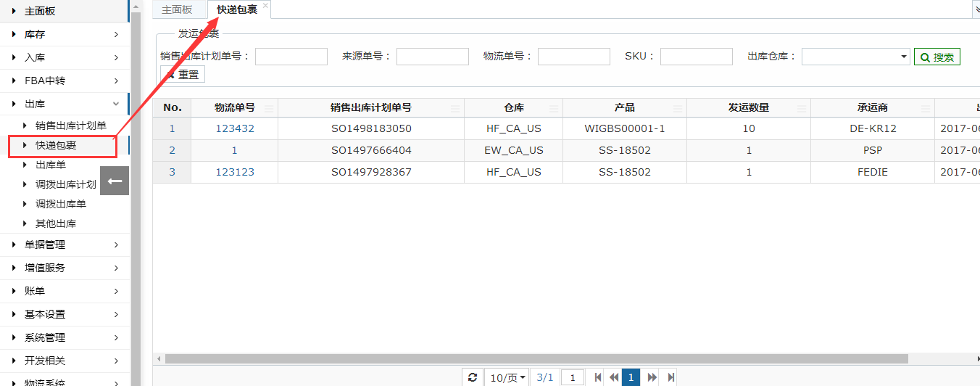This screenshot has height=386, width=980.
Task: Click the 销售出库计划单号 input field
Action: (x=291, y=57)
